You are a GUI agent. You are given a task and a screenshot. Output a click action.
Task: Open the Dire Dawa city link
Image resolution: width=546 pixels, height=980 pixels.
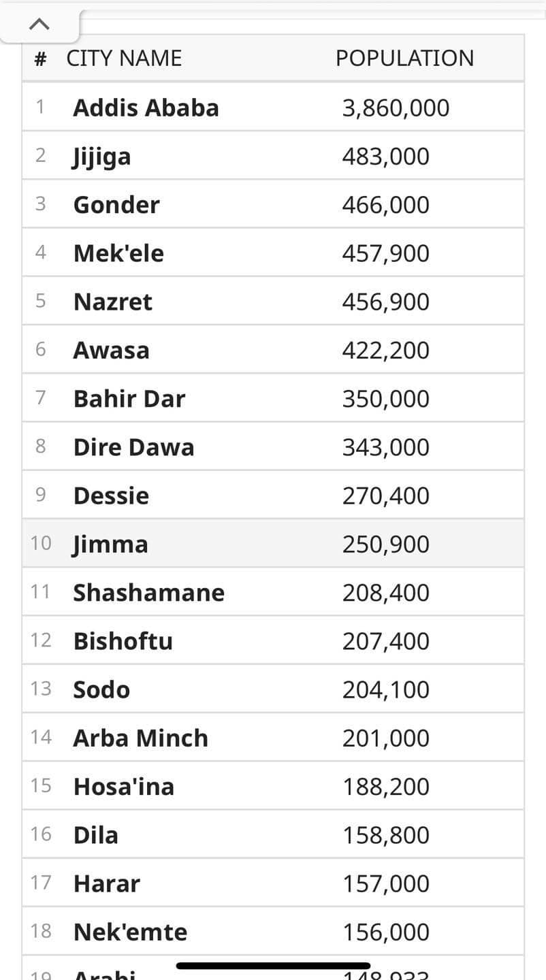133,447
